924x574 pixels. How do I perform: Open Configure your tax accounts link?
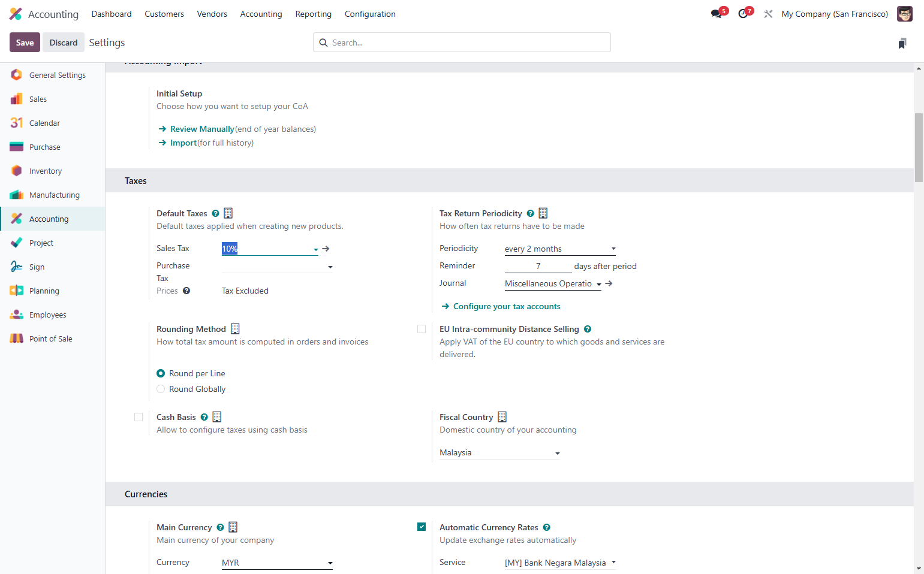coord(507,306)
